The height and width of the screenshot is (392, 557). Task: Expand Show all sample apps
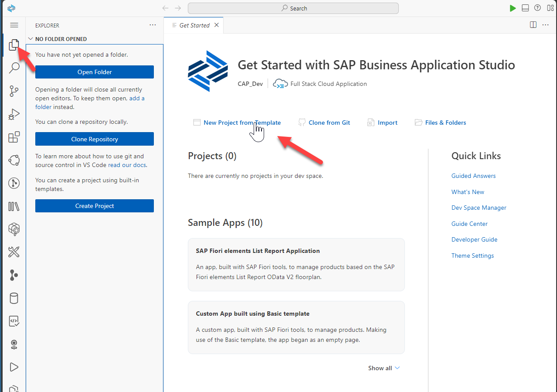(x=384, y=368)
